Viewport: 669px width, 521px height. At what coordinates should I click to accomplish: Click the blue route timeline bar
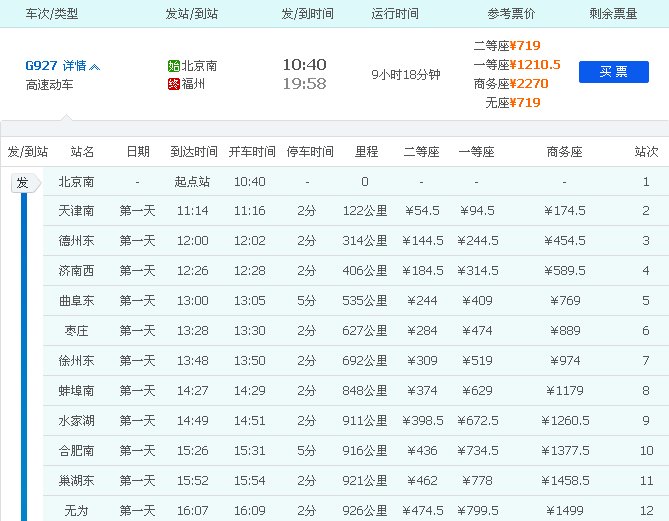coord(24,357)
